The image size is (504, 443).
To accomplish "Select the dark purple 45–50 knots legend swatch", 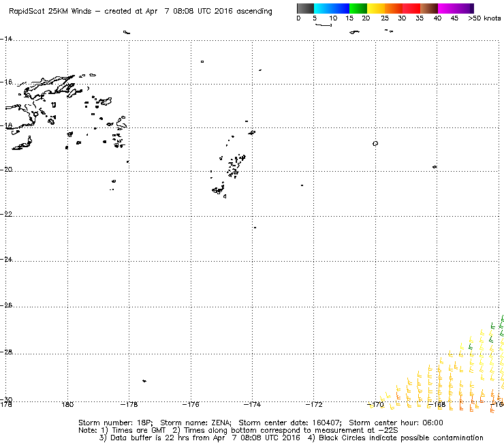I will [464, 8].
